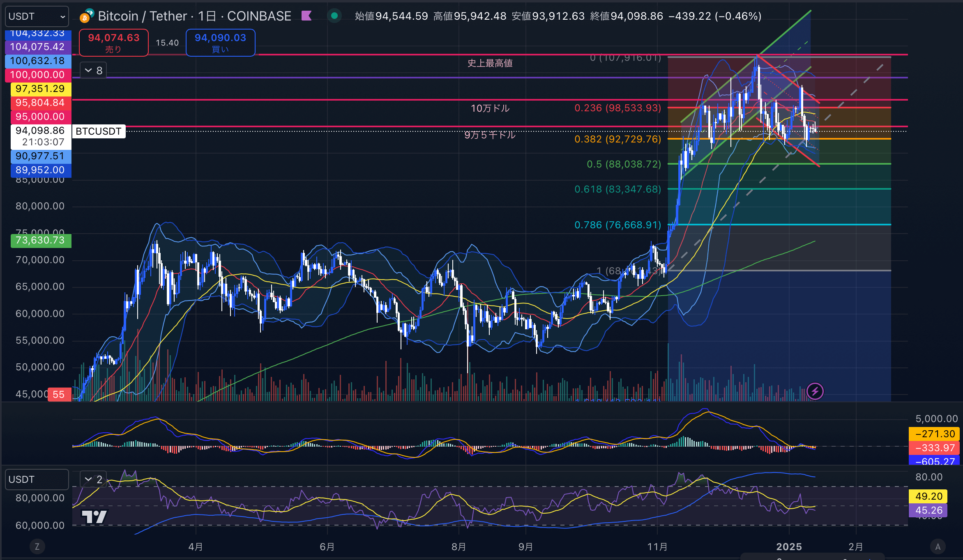Click the 11月 date label on the time axis
Viewport: 963px width, 560px height.
[x=657, y=547]
